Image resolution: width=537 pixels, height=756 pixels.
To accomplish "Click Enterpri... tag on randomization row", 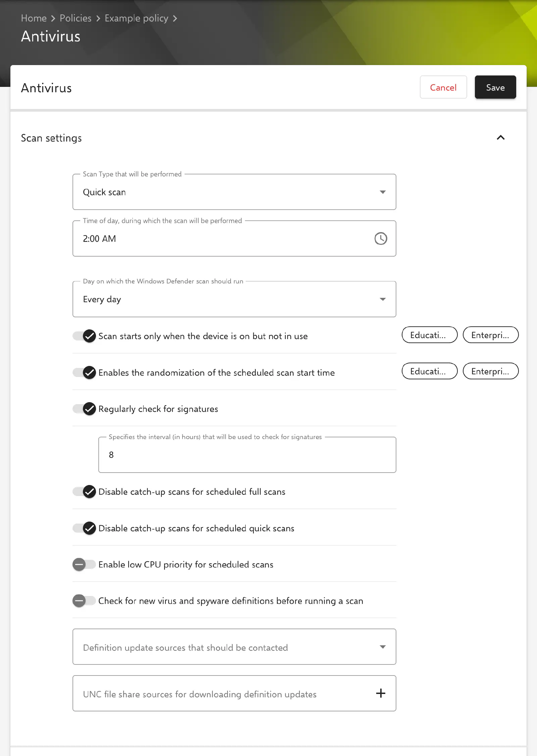I will coord(491,371).
